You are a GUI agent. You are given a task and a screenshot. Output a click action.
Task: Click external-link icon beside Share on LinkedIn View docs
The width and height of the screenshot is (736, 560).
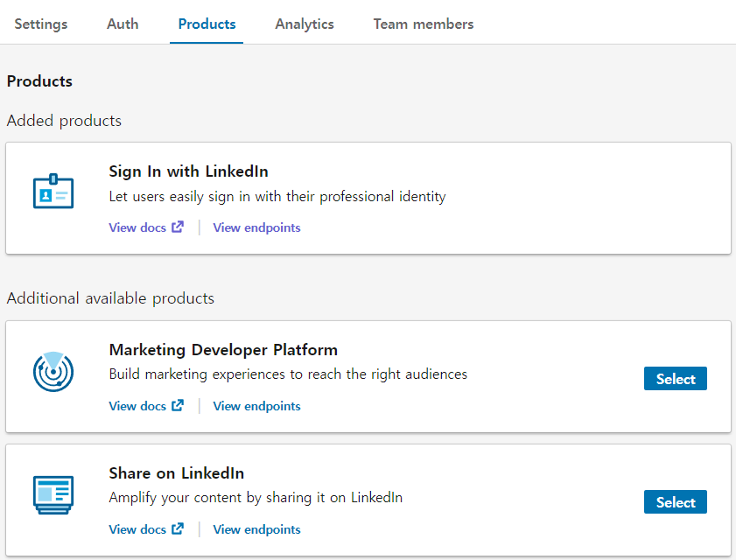pyautogui.click(x=178, y=529)
